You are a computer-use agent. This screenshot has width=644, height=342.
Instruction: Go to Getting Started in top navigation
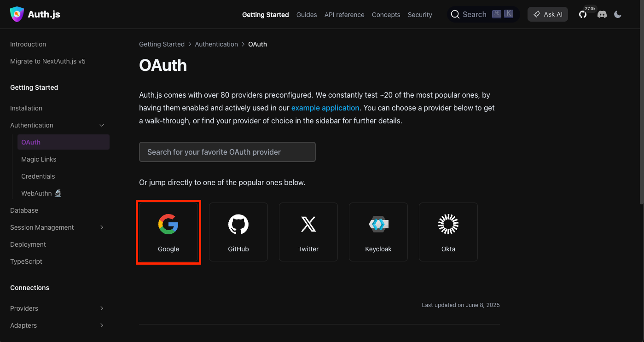click(266, 15)
